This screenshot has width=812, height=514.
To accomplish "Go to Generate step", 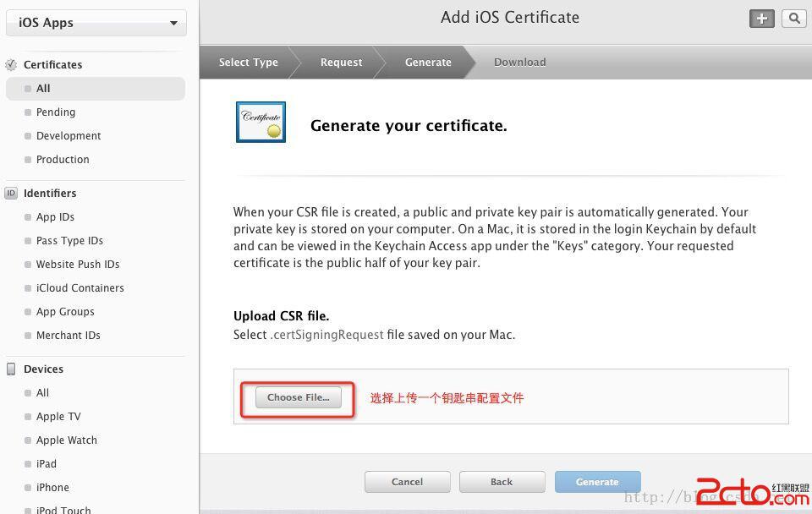I will [428, 62].
